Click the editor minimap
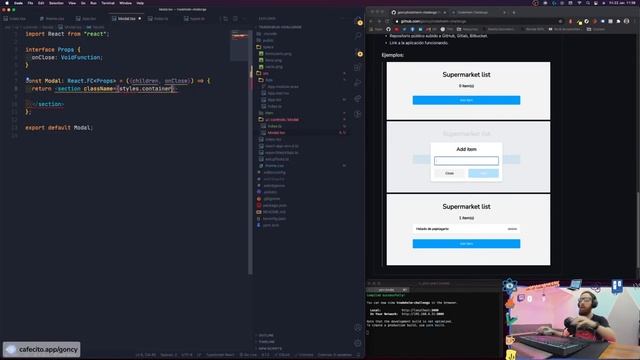 click(x=240, y=45)
